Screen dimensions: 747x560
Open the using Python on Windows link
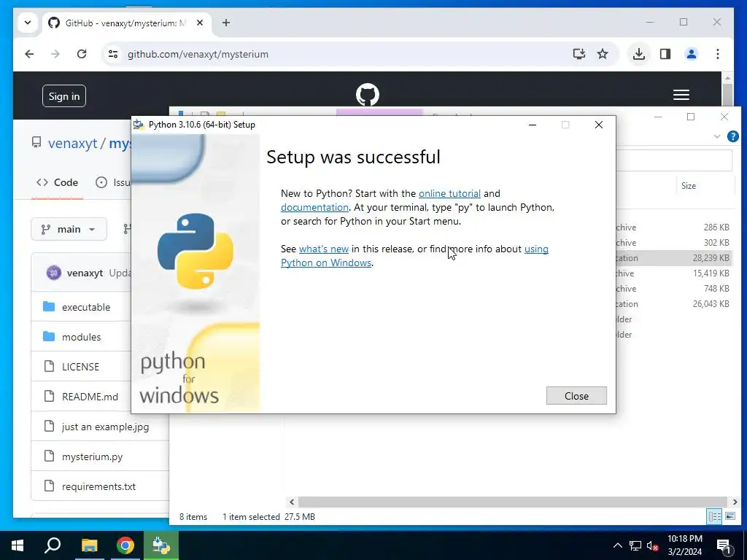point(414,256)
